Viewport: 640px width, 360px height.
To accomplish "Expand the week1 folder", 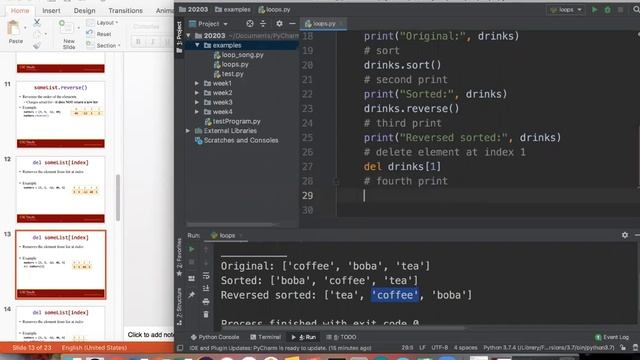I will [197, 83].
